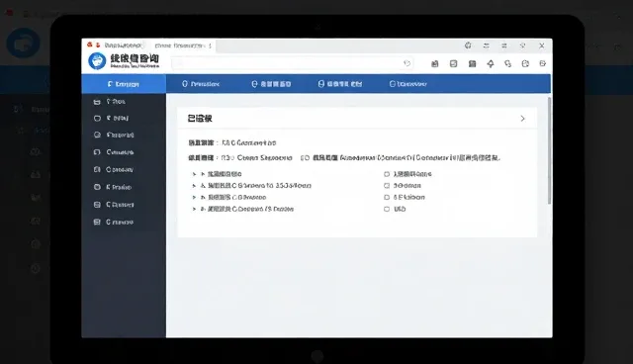633x364 pixels.
Task: Expand the card using its header chevron arrow
Action: [523, 119]
